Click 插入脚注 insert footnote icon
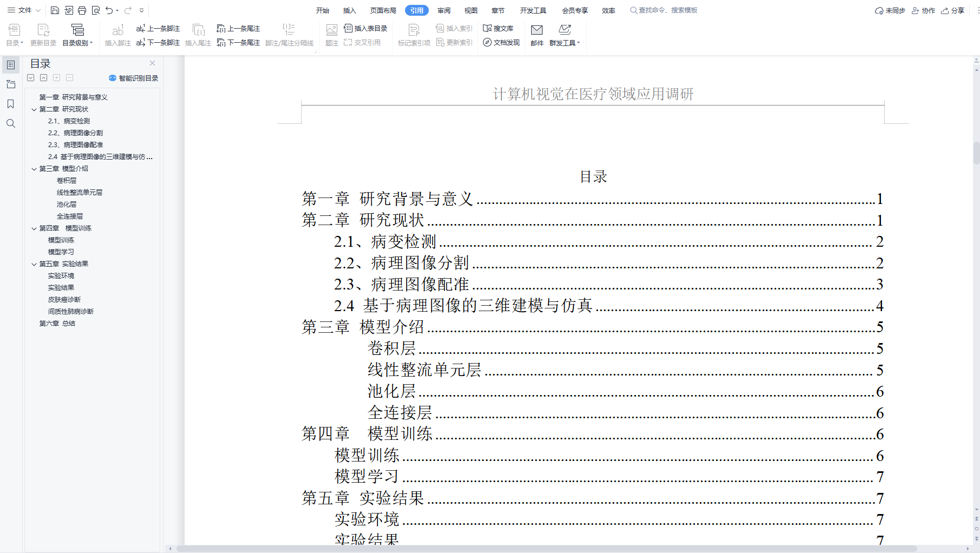Screen dimensions: 980x553 click(117, 35)
